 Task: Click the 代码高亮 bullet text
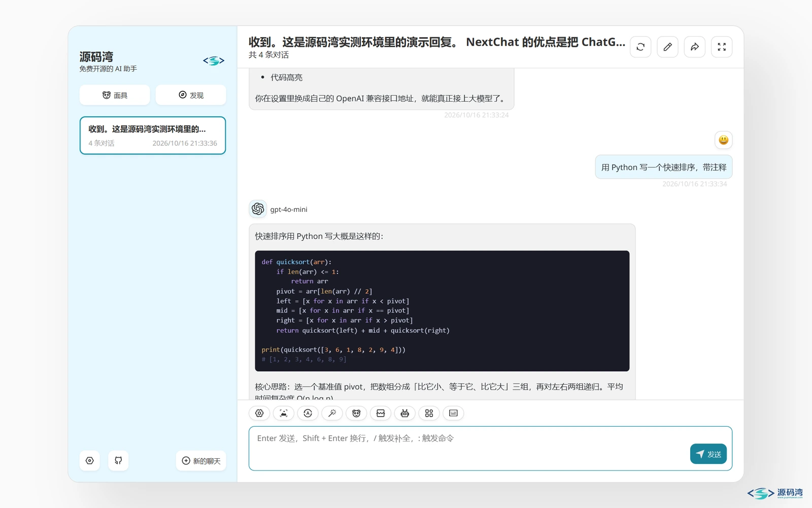click(286, 78)
